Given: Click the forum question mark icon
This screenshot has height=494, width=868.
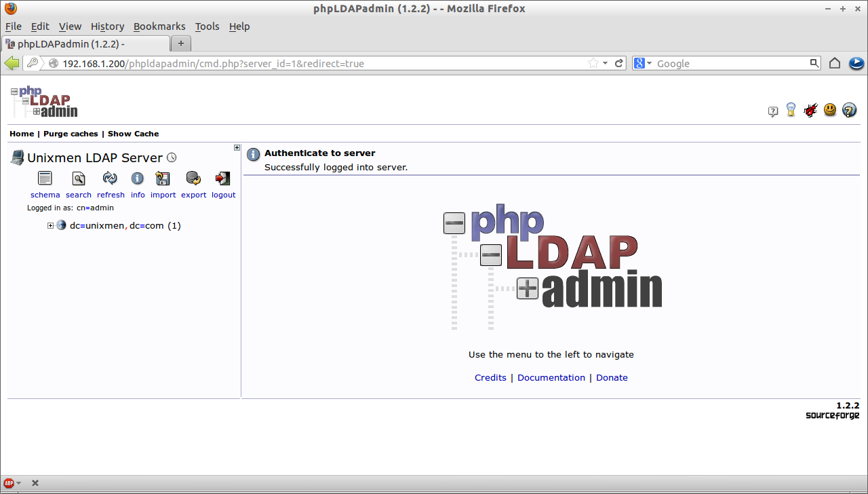Looking at the screenshot, I should pyautogui.click(x=772, y=111).
